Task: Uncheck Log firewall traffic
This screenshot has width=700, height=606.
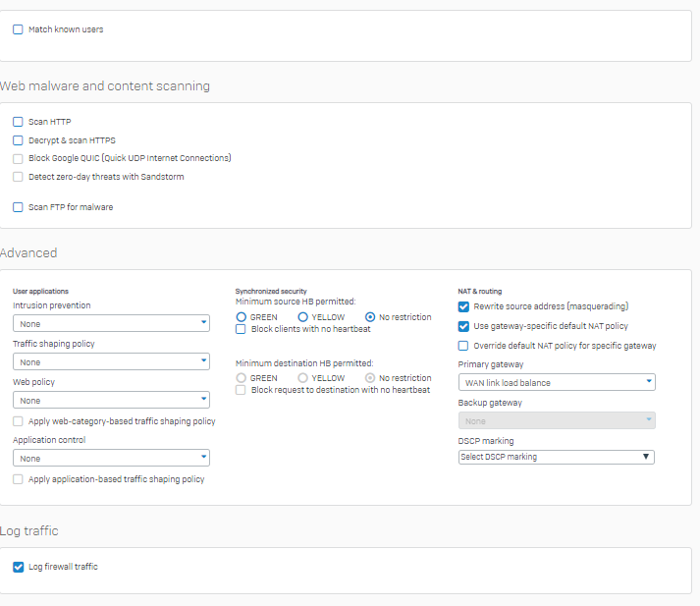Action: click(18, 567)
